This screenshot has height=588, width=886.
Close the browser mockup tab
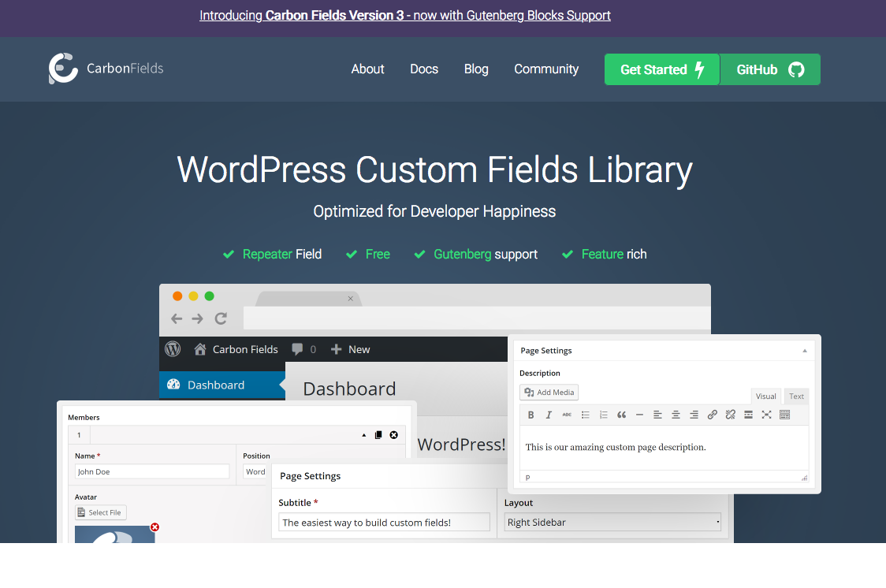350,298
